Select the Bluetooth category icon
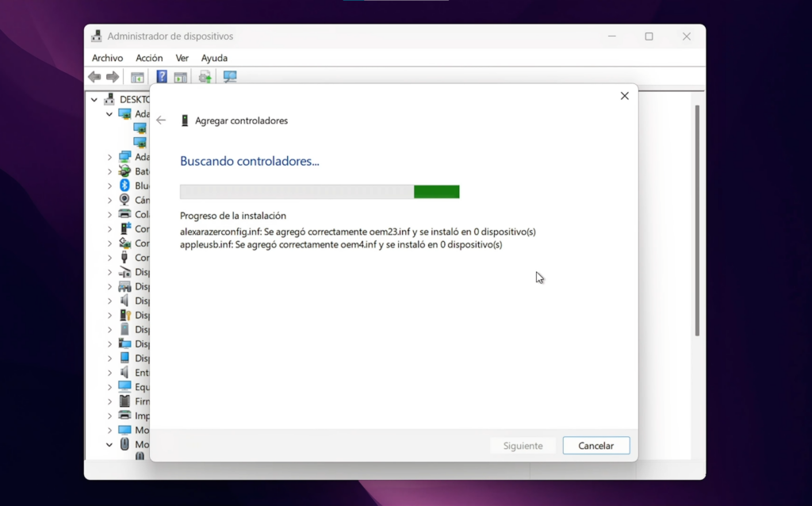 (124, 186)
